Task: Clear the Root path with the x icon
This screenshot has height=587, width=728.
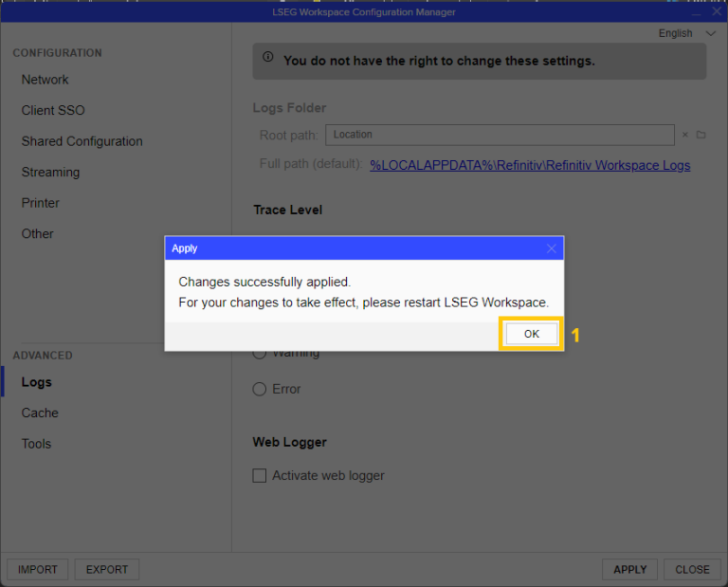Action: pyautogui.click(x=685, y=135)
